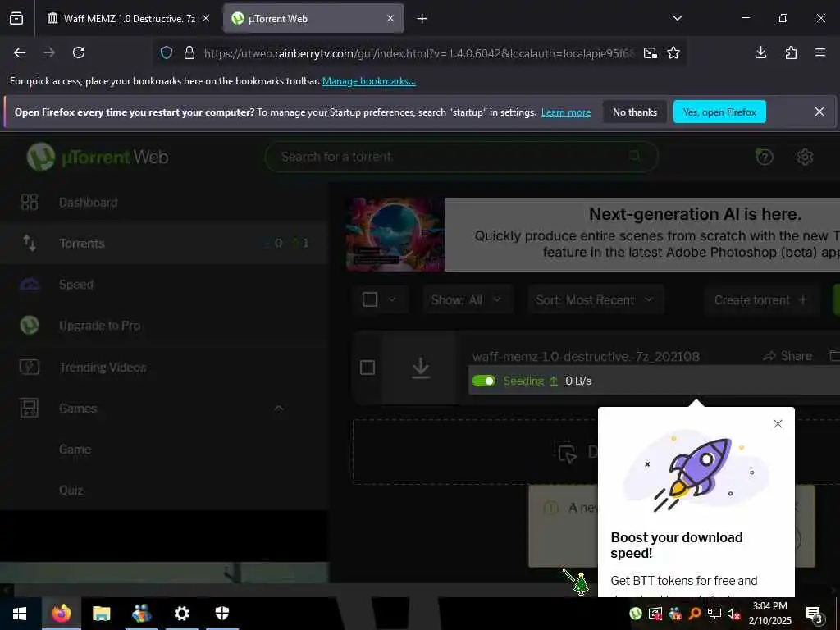Click the Games console icon
840x630 pixels.
pyautogui.click(x=30, y=409)
